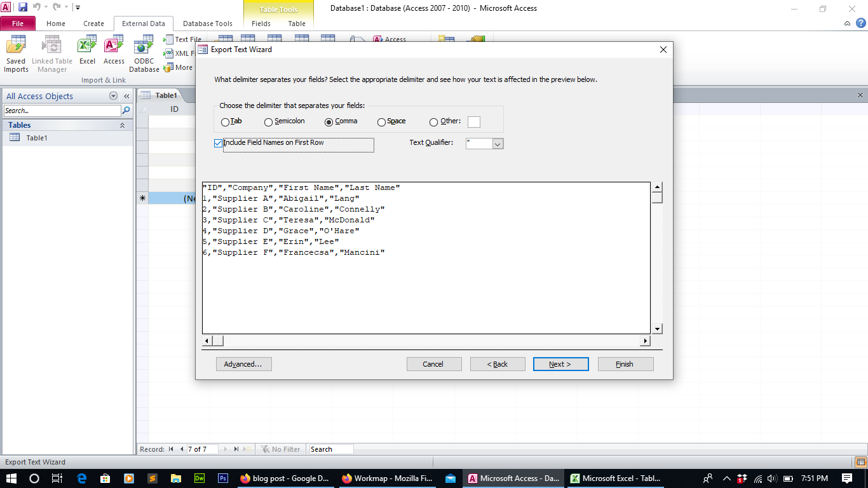Import from Excel via ribbon icon
The height and width of the screenshot is (488, 868).
[x=87, y=51]
